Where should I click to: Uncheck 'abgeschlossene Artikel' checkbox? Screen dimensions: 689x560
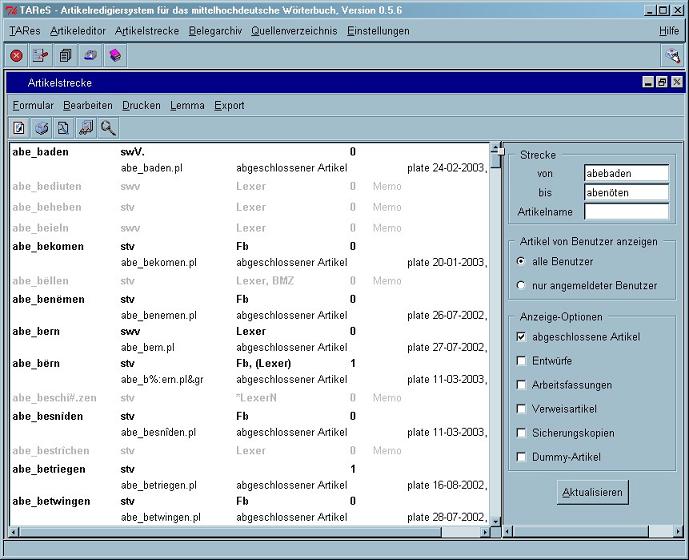(x=521, y=337)
